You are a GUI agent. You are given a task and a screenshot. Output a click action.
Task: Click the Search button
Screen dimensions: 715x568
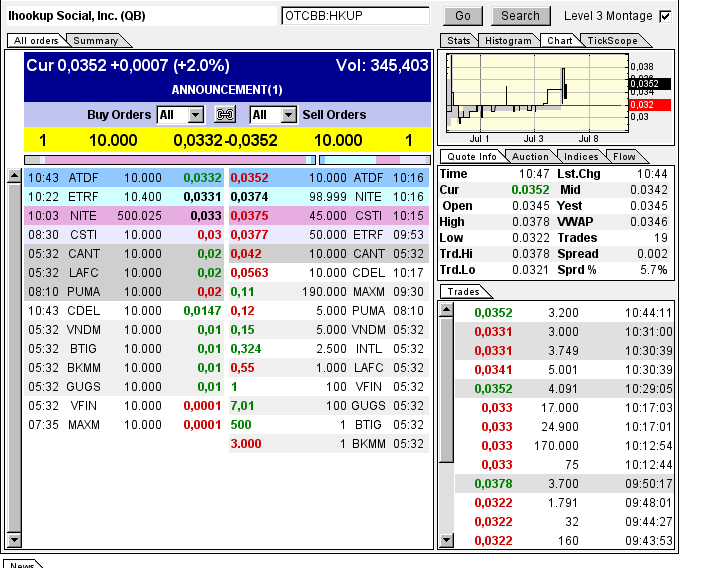click(x=520, y=16)
